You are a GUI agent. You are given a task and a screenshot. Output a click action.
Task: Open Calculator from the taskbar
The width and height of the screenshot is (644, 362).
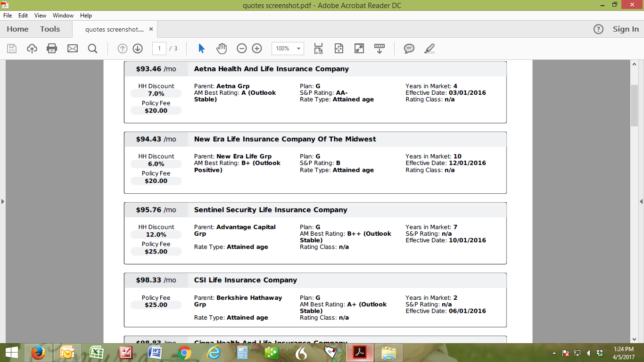coord(243,353)
